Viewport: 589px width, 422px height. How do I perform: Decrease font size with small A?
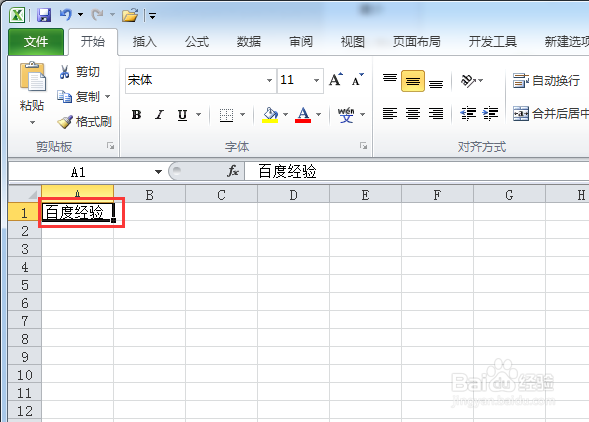click(358, 80)
